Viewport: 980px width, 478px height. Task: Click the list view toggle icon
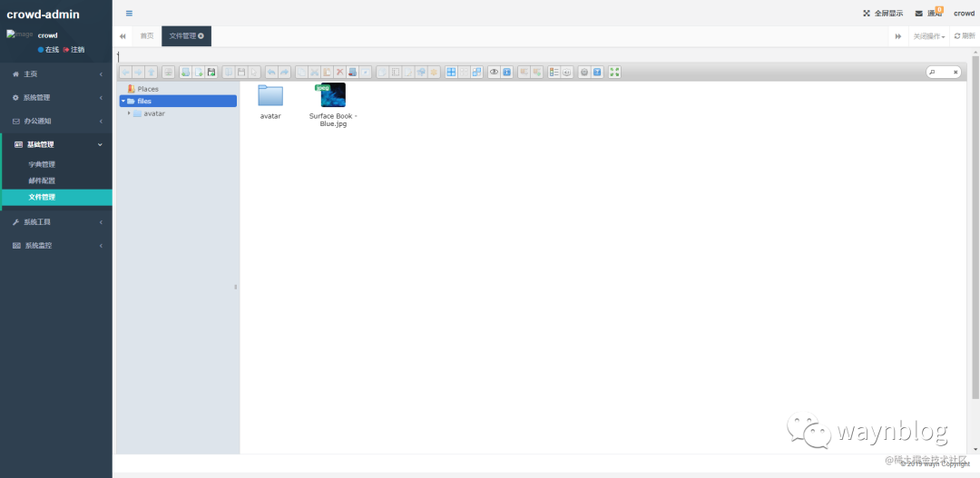[x=554, y=72]
